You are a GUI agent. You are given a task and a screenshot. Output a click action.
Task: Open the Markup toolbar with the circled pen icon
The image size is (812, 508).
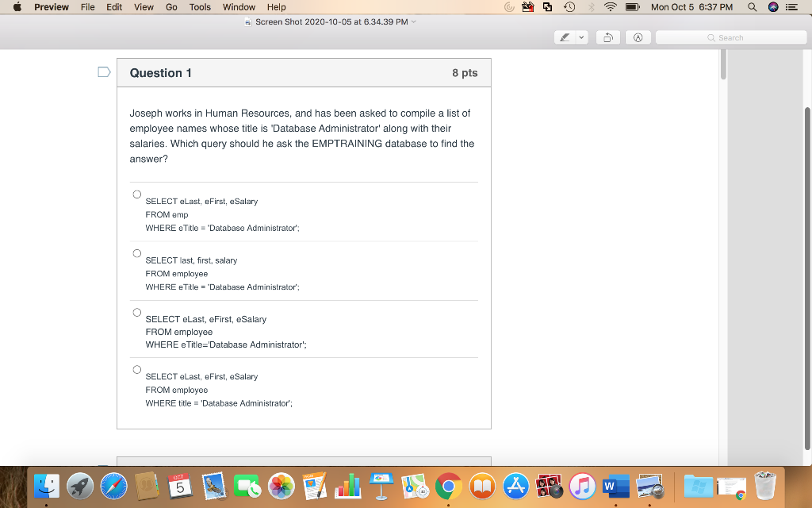click(x=638, y=37)
